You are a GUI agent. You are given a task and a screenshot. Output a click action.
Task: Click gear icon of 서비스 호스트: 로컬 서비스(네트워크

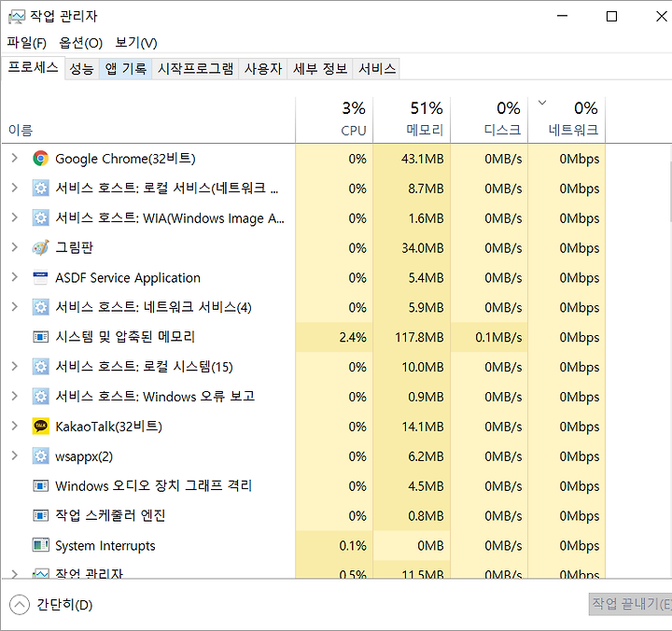(x=41, y=189)
